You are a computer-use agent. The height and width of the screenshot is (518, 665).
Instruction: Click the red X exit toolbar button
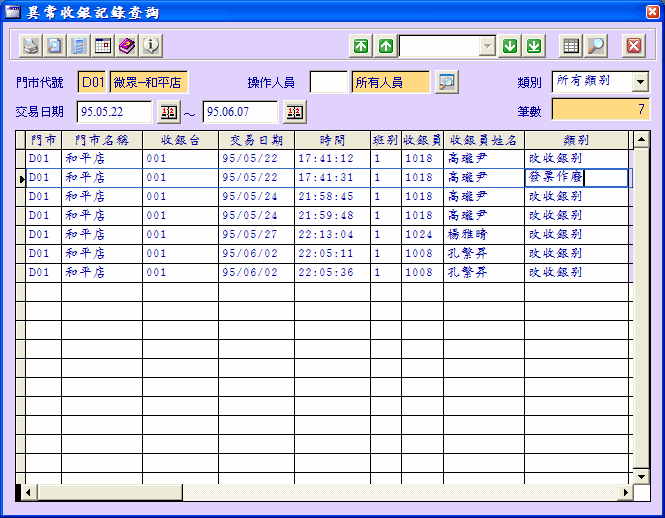coord(634,45)
